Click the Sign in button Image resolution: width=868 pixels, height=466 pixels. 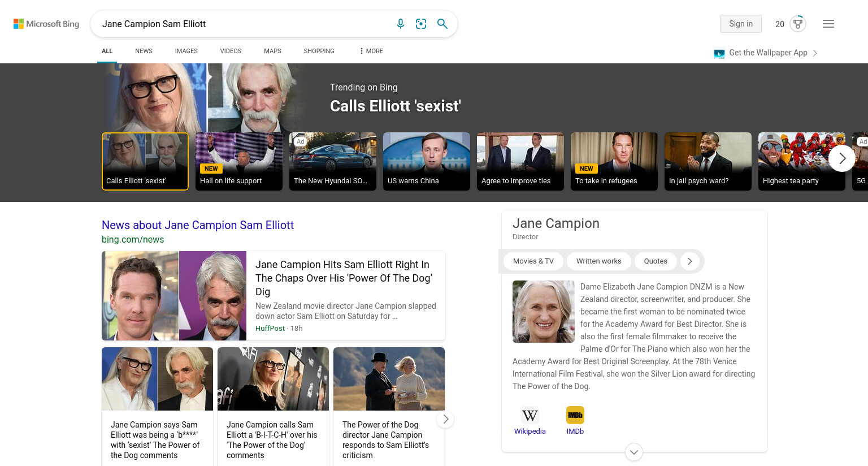[x=741, y=24]
